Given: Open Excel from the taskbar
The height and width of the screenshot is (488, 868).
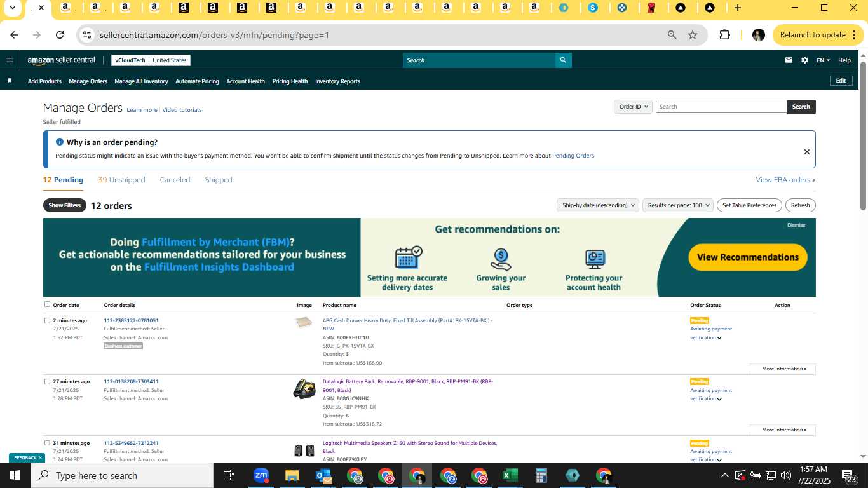Looking at the screenshot, I should [510, 475].
